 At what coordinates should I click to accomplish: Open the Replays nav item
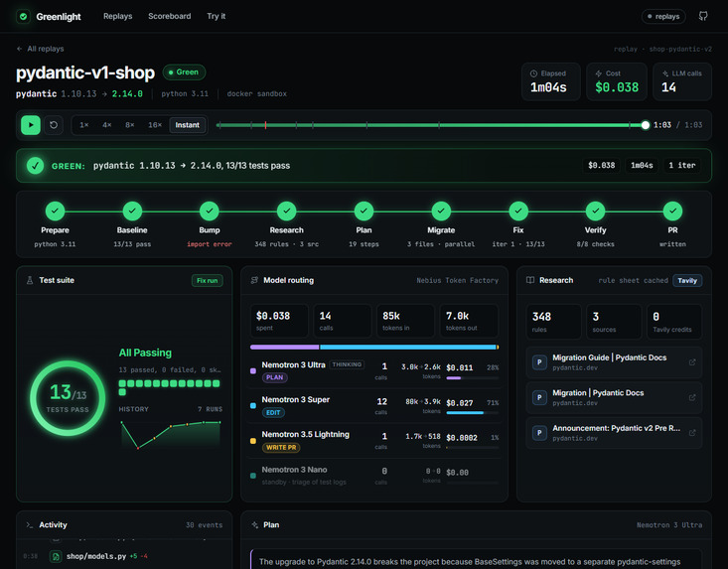pos(117,16)
